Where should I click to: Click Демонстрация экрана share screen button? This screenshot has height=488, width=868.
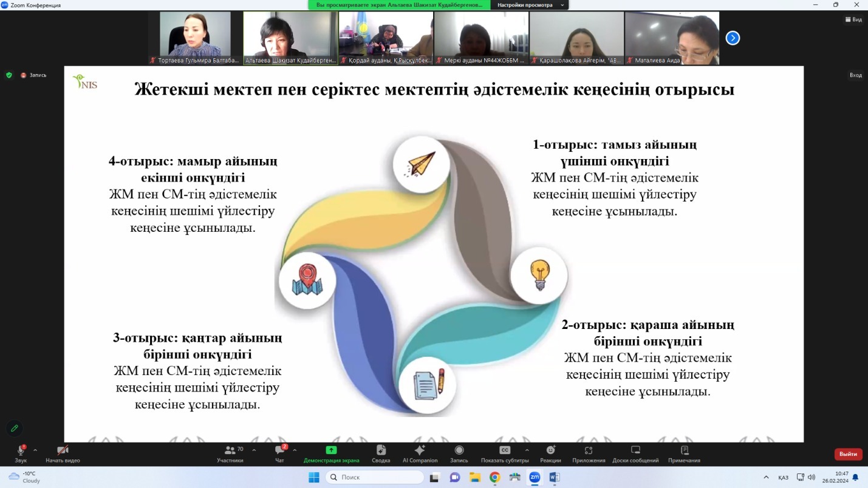point(331,453)
